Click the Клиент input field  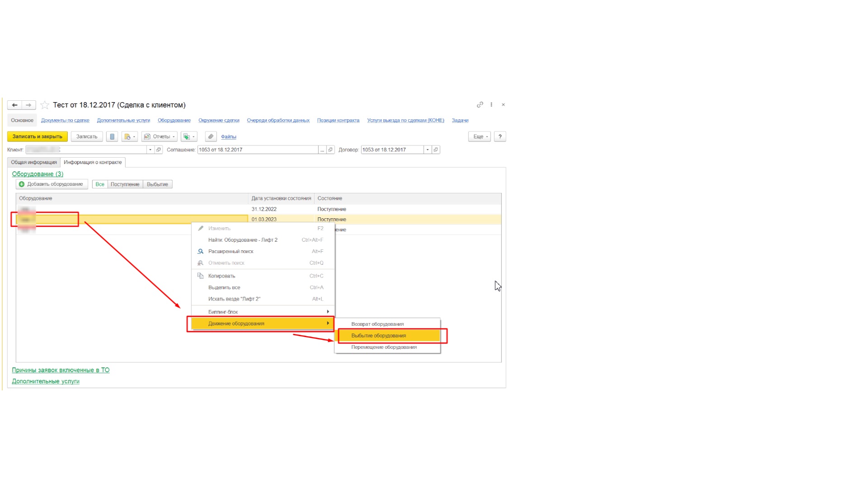click(86, 150)
